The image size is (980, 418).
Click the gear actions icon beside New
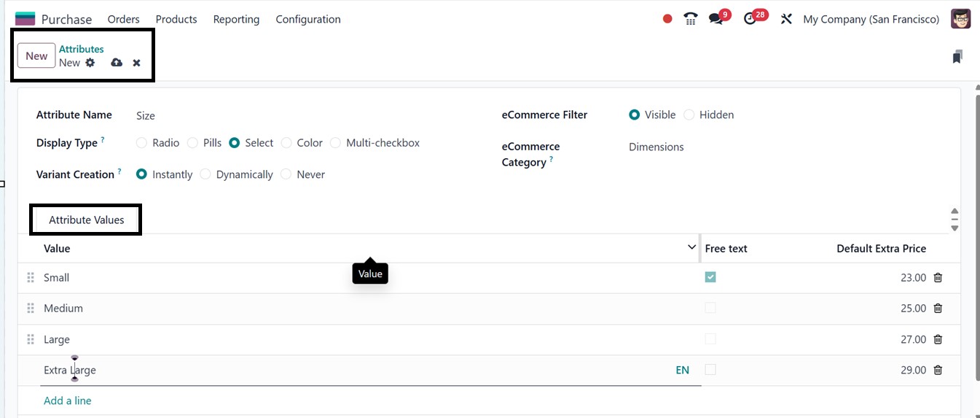pyautogui.click(x=90, y=63)
